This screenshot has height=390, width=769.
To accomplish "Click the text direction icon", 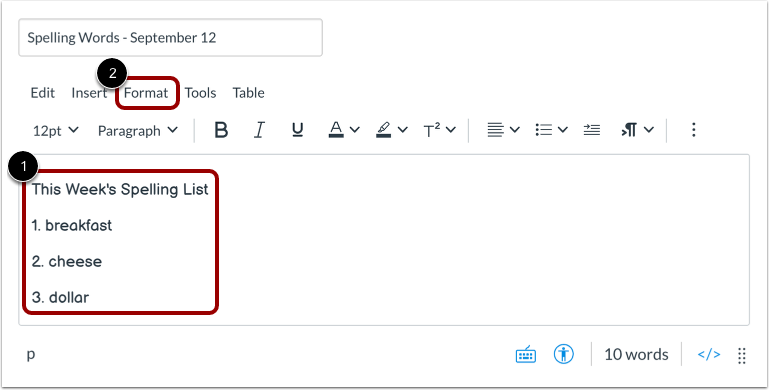I will [629, 130].
